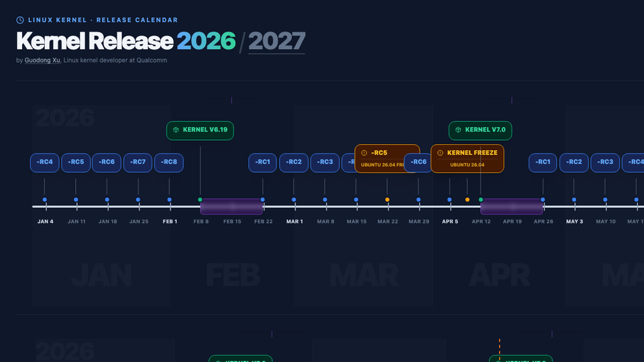Click the blue timeline dot at Feb 22
The height and width of the screenshot is (362, 644).
[x=262, y=200]
